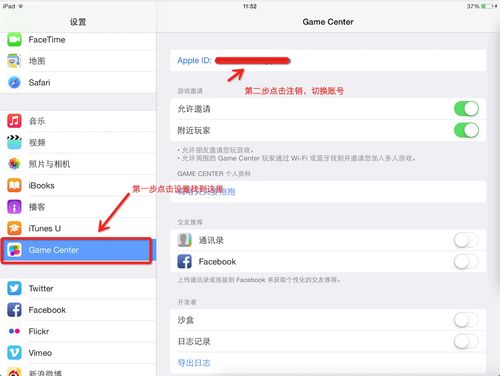The width and height of the screenshot is (500, 376).
Task: Select the Twitter bird icon
Action: click(14, 288)
